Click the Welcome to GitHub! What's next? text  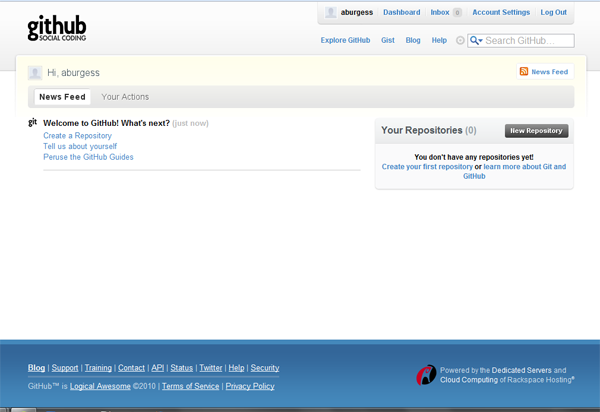pos(106,123)
